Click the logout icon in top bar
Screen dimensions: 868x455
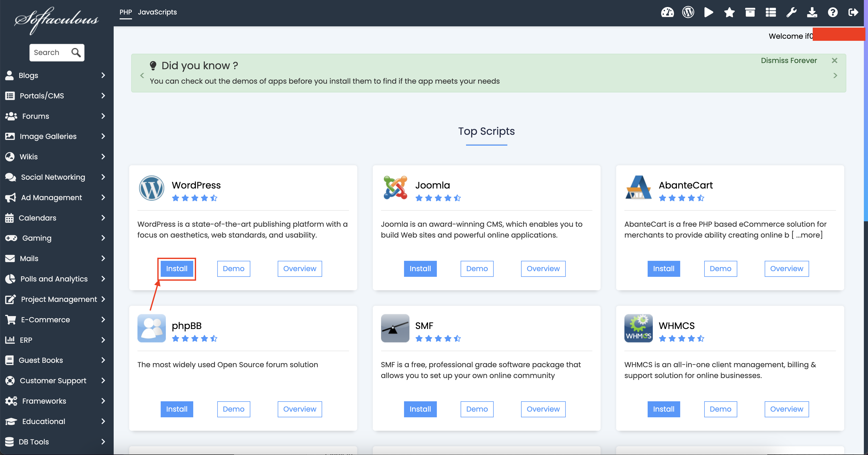(x=853, y=12)
